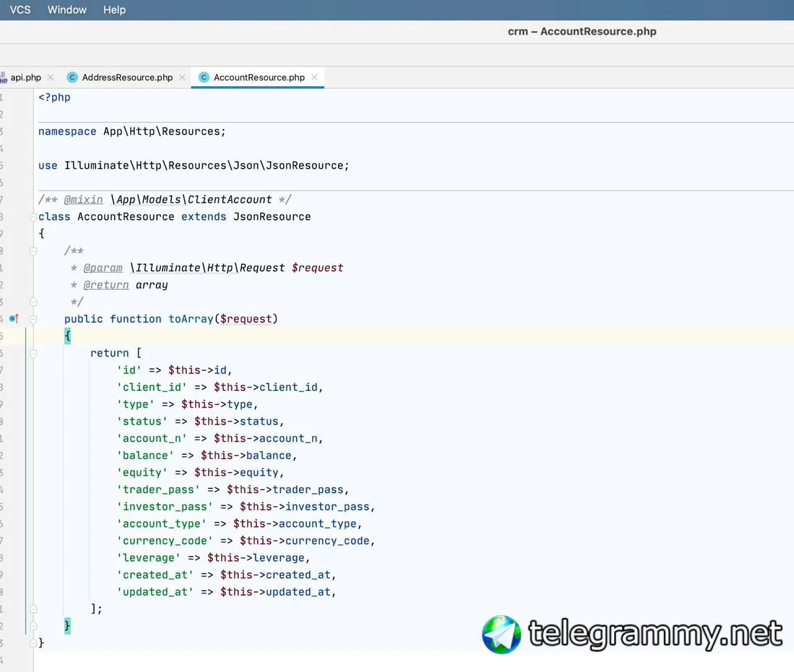Click the 'balance' array key

[145, 456]
